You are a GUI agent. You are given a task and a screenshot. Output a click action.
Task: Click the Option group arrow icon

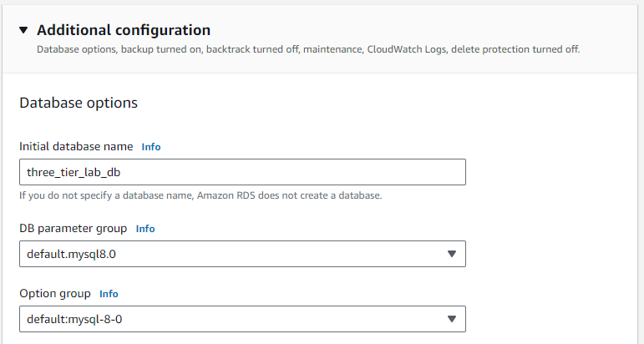[x=452, y=319]
